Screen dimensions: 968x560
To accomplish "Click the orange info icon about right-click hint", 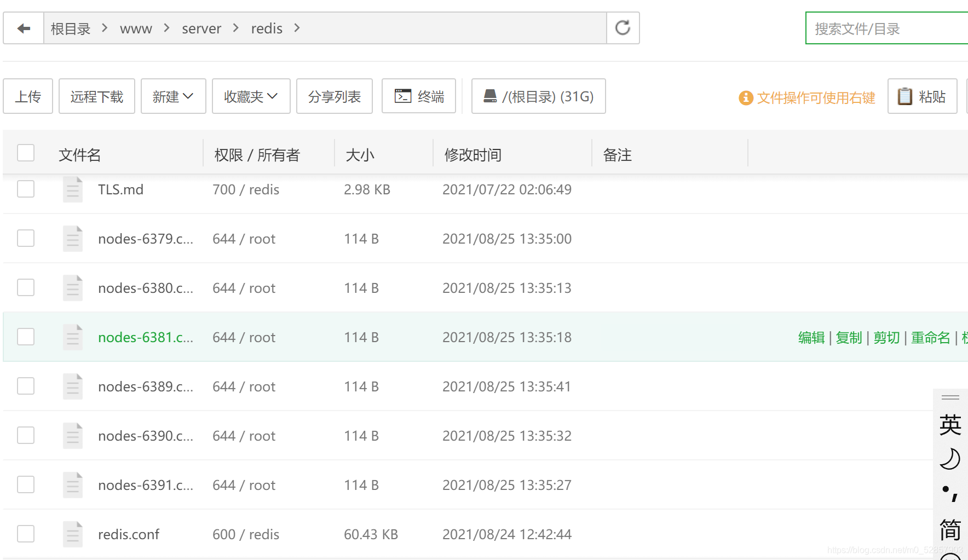I will click(746, 98).
